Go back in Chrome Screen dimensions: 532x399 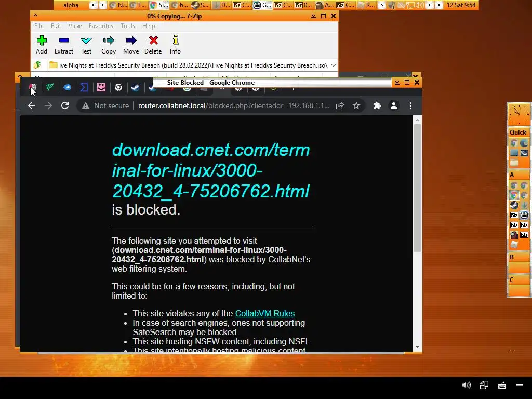coord(32,105)
